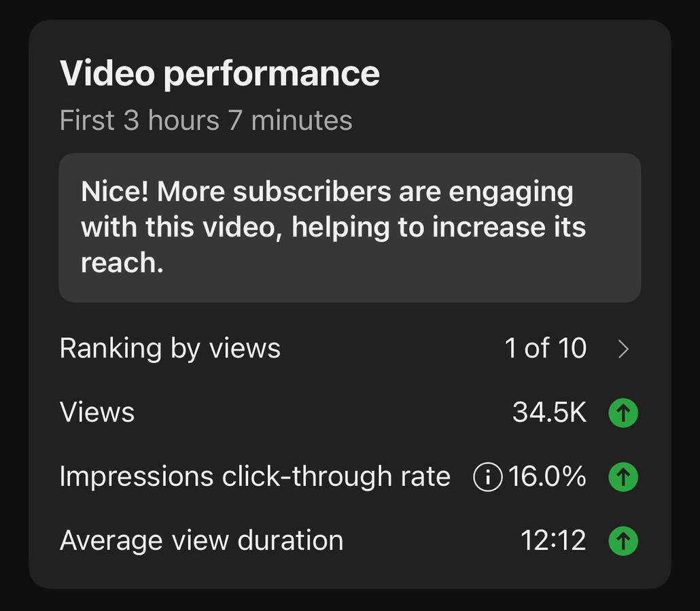The height and width of the screenshot is (611, 700).
Task: Click the 'Nice! More subscribers' insight message
Action: [x=333, y=227]
